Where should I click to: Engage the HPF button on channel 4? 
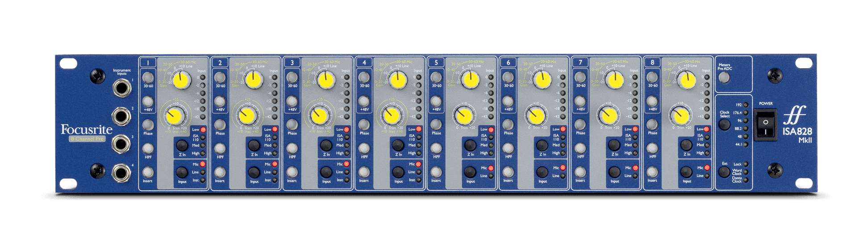364,148
